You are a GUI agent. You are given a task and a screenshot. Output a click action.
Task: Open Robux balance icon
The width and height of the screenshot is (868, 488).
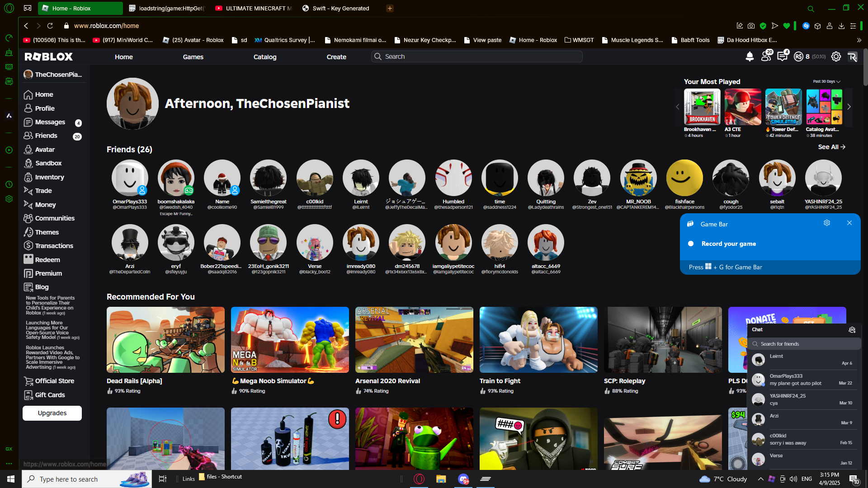point(799,56)
